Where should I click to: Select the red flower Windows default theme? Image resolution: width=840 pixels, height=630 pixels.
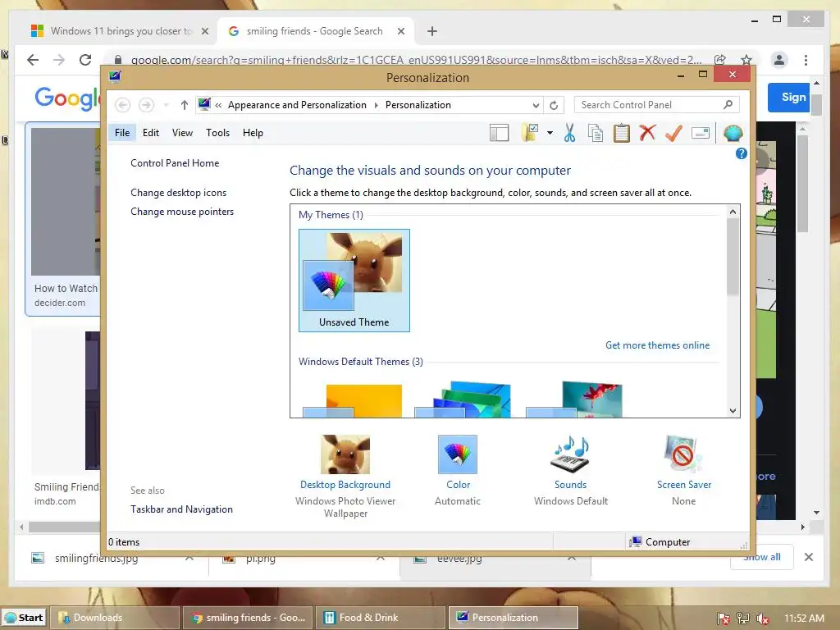574,399
